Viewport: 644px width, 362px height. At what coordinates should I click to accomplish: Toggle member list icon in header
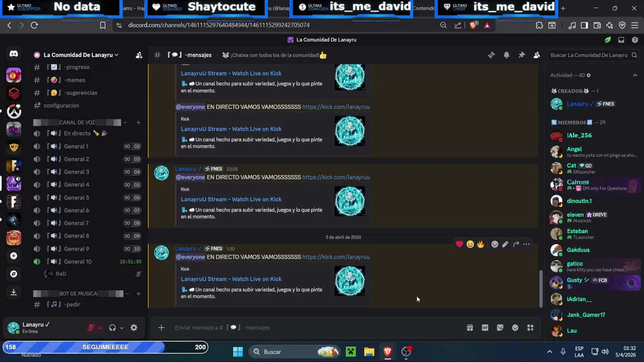pyautogui.click(x=537, y=55)
